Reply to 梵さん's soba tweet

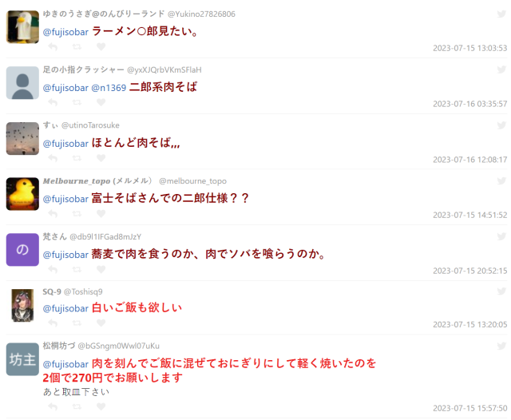[x=53, y=269]
